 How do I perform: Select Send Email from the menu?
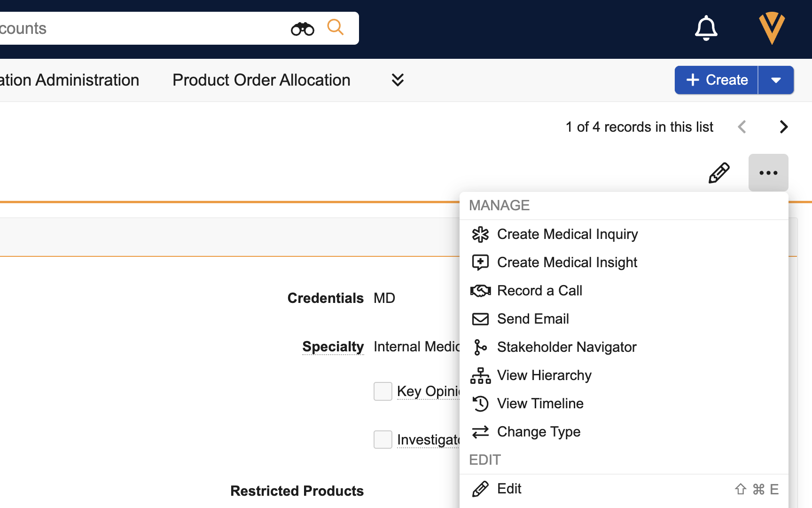[x=533, y=319]
